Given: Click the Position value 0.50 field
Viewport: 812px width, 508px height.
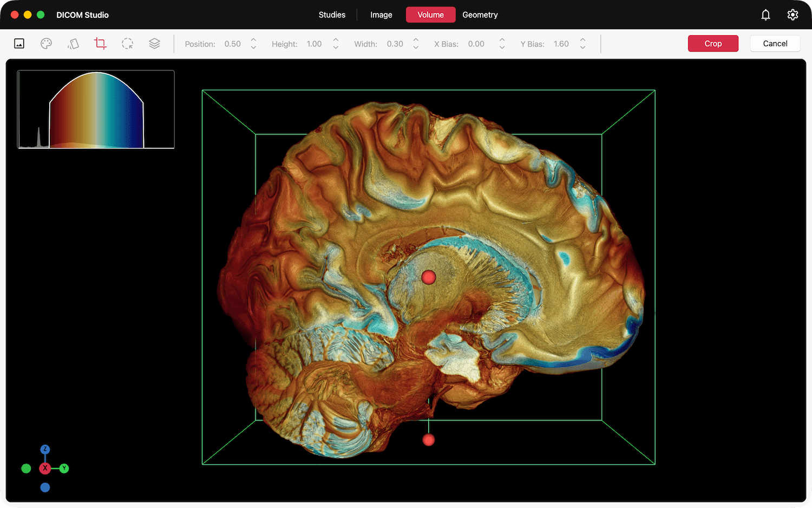Looking at the screenshot, I should coord(233,44).
